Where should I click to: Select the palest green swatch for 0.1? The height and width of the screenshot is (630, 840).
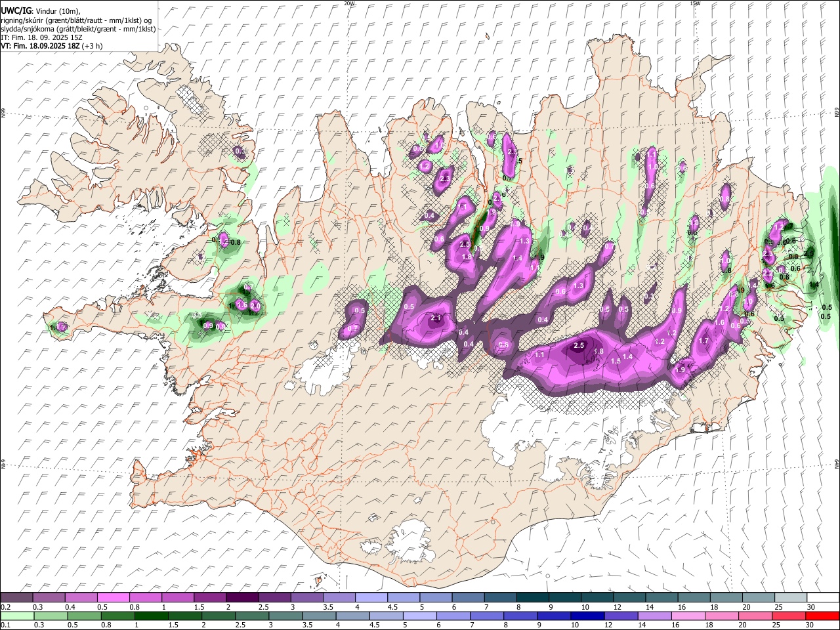16,616
